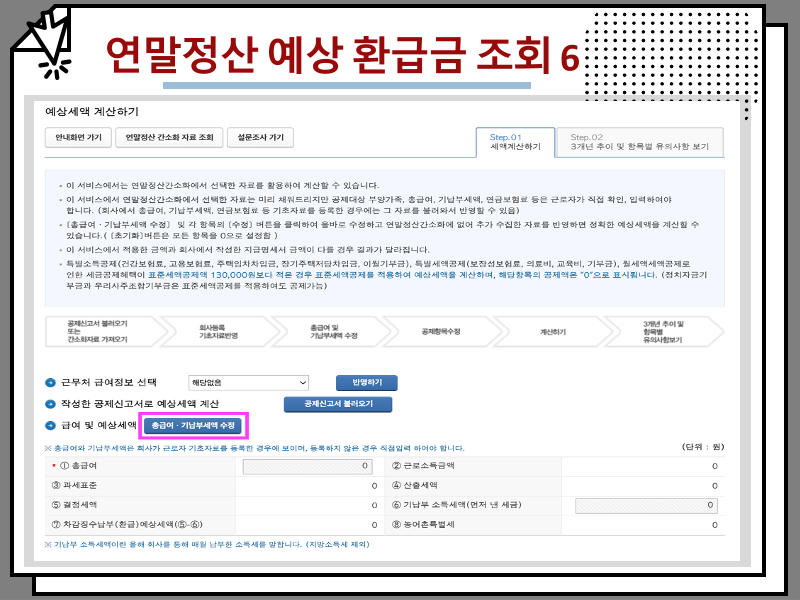The width and height of the screenshot is (800, 600).
Task: Switch to Step.02 3개년 추이 tab
Action: (x=640, y=142)
